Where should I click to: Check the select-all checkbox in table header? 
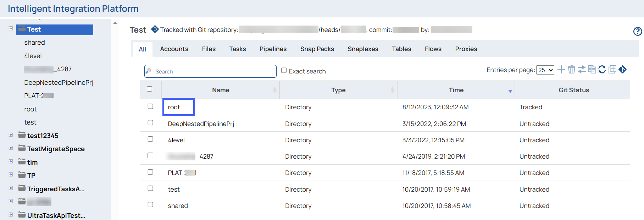(150, 89)
